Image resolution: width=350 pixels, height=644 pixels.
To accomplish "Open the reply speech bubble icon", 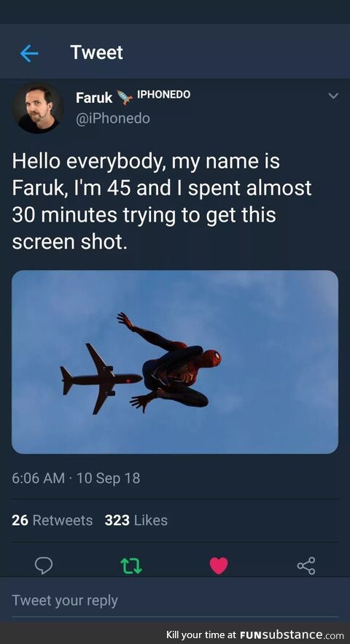I will (x=43, y=565).
